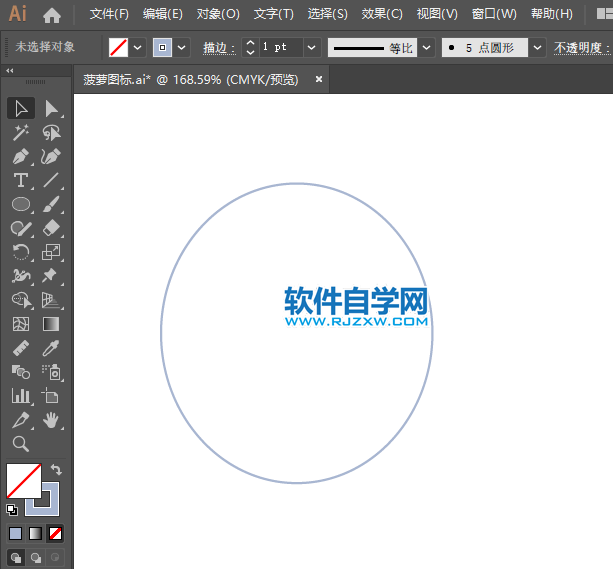The height and width of the screenshot is (569, 613).
Task: Select the Ellipse tool
Action: point(21,204)
